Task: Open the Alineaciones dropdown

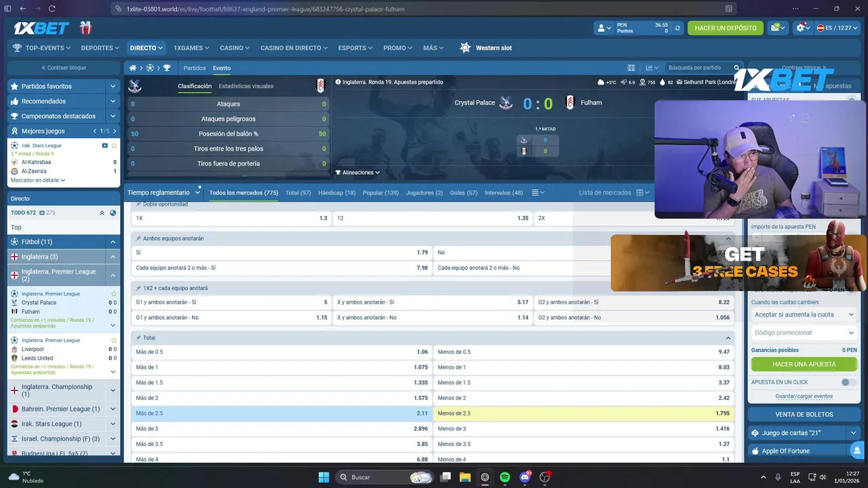Action: point(358,173)
